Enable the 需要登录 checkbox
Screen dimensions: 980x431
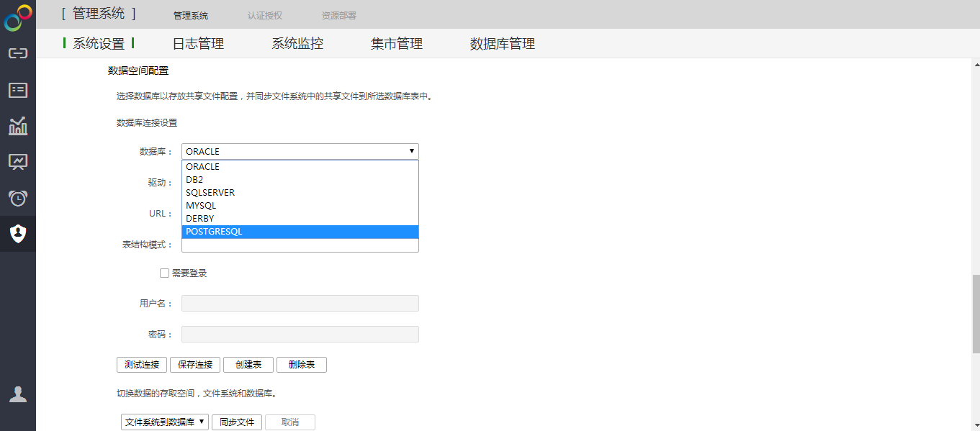pyautogui.click(x=164, y=273)
